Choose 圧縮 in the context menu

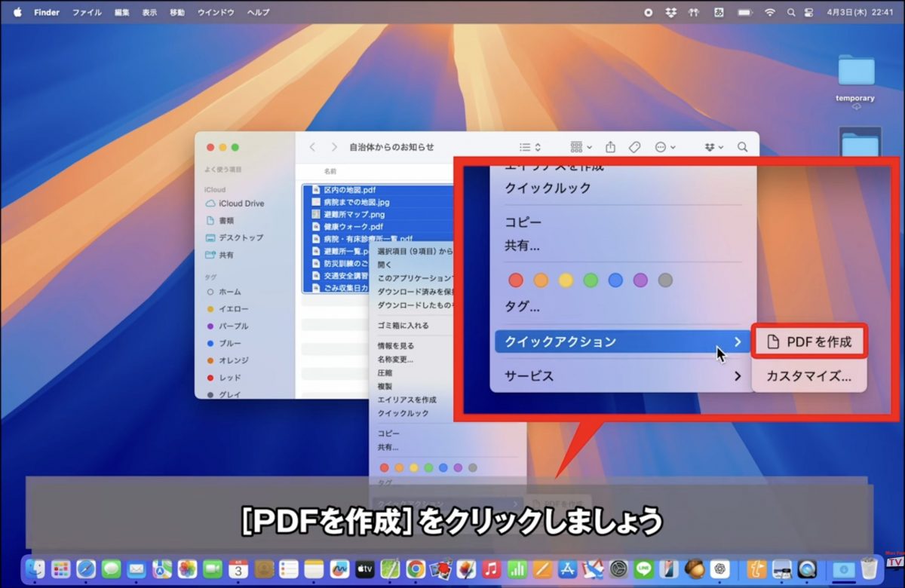coord(385,373)
